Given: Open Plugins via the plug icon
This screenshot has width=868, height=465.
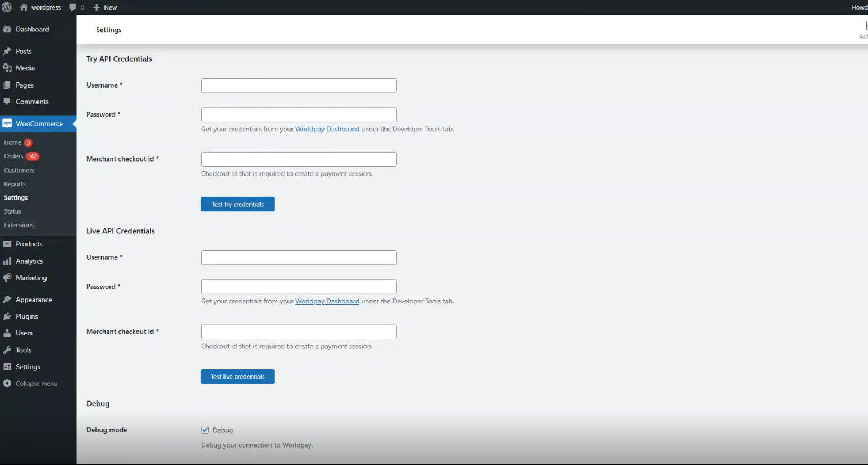Looking at the screenshot, I should point(7,316).
